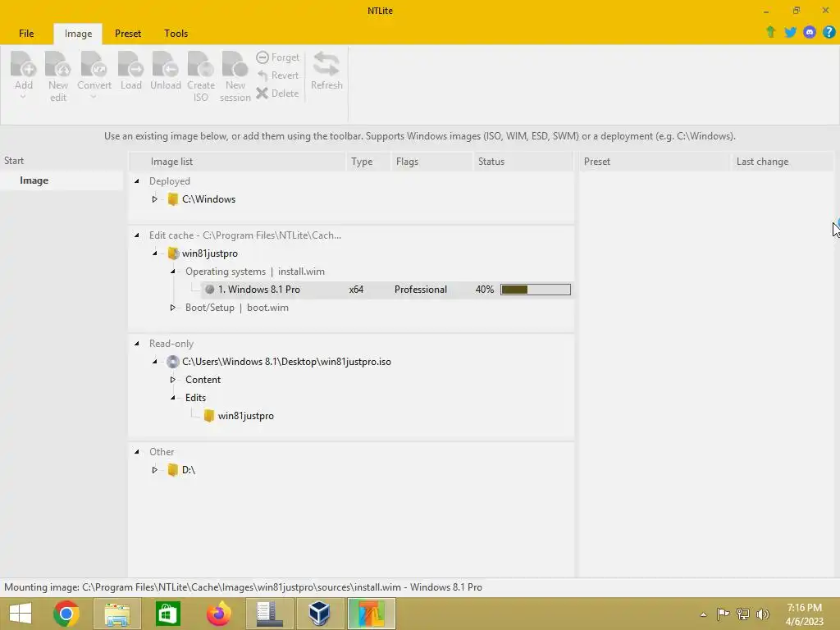Click the Refresh toolbar icon

click(x=326, y=64)
